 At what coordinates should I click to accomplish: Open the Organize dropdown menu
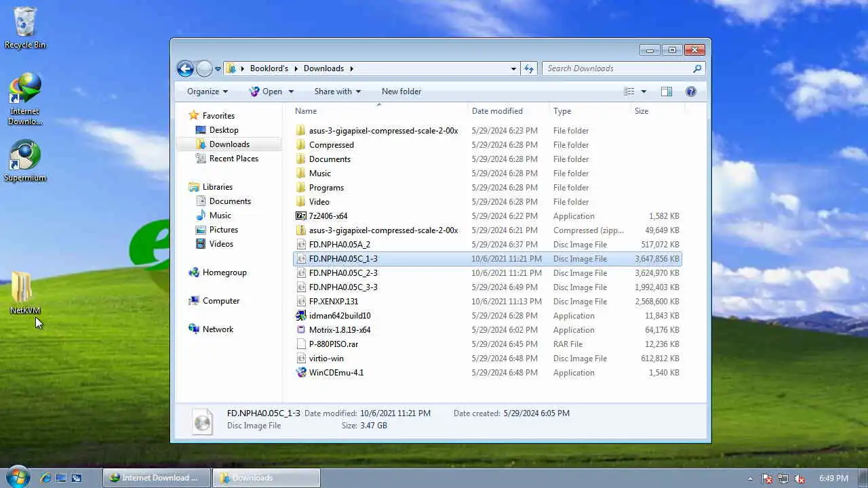click(x=208, y=91)
